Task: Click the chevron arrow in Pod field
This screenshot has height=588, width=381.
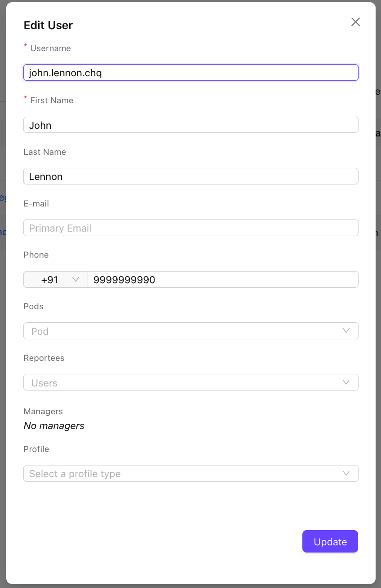Action: [346, 331]
